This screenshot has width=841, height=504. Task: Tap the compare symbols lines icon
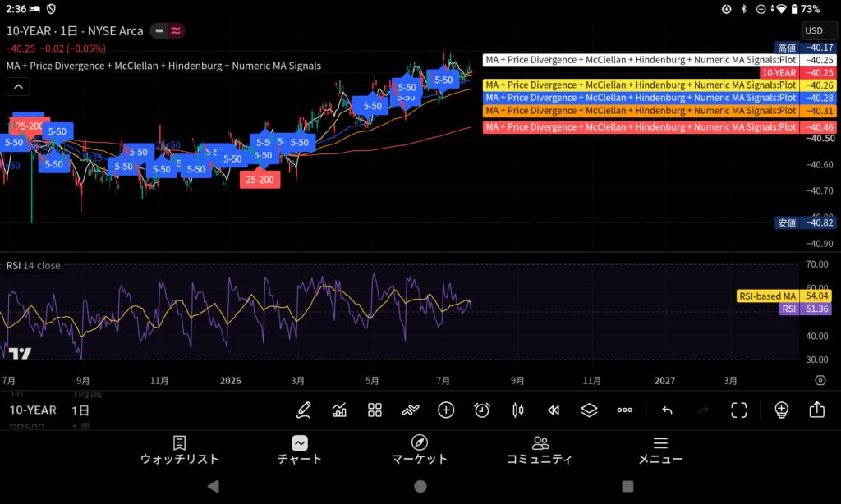411,410
